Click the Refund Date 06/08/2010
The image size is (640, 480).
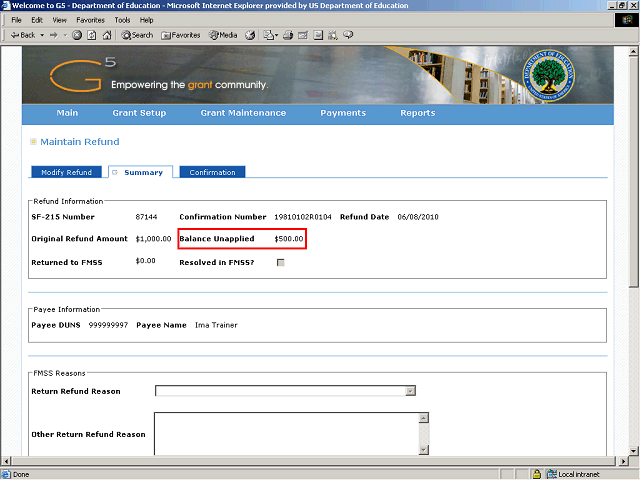pos(418,217)
